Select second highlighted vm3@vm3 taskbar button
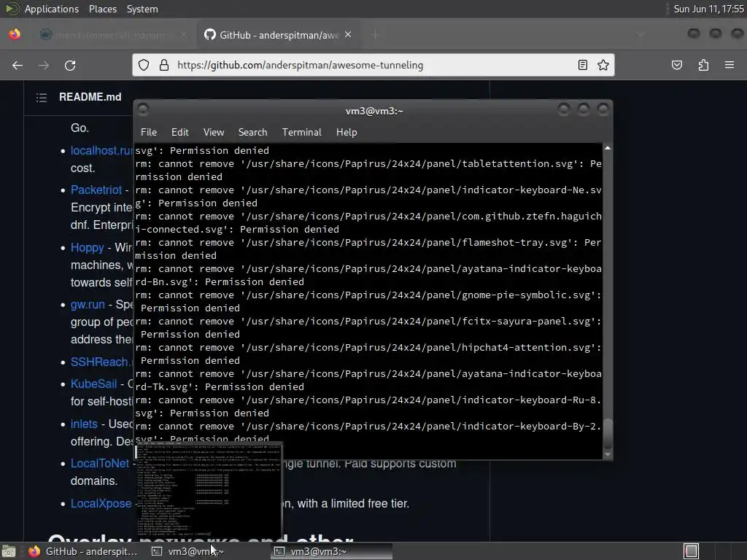 pyautogui.click(x=332, y=551)
